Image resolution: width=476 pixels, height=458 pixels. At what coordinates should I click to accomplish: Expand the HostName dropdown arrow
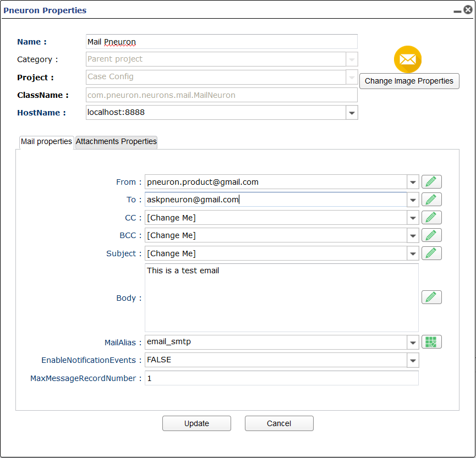[352, 113]
